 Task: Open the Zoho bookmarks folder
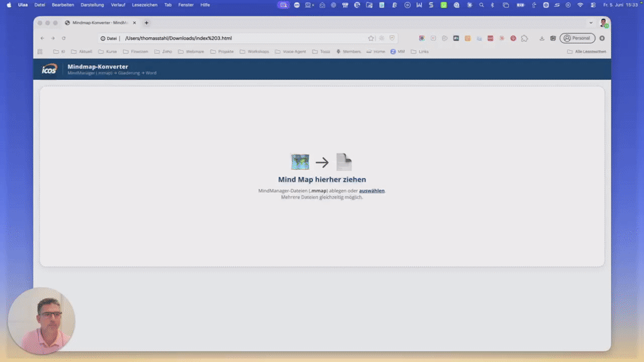coord(163,52)
